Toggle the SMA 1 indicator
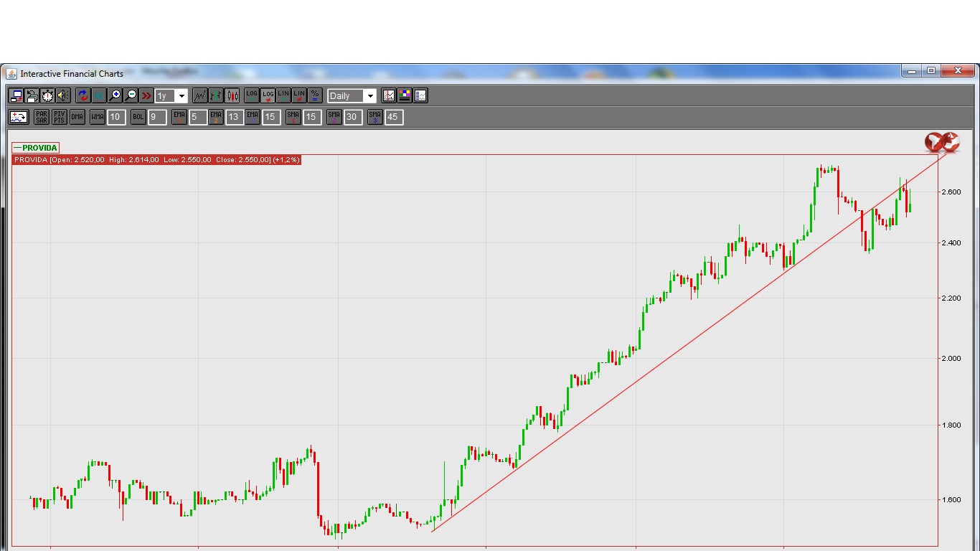Screen dimensions: 980x551 293,117
